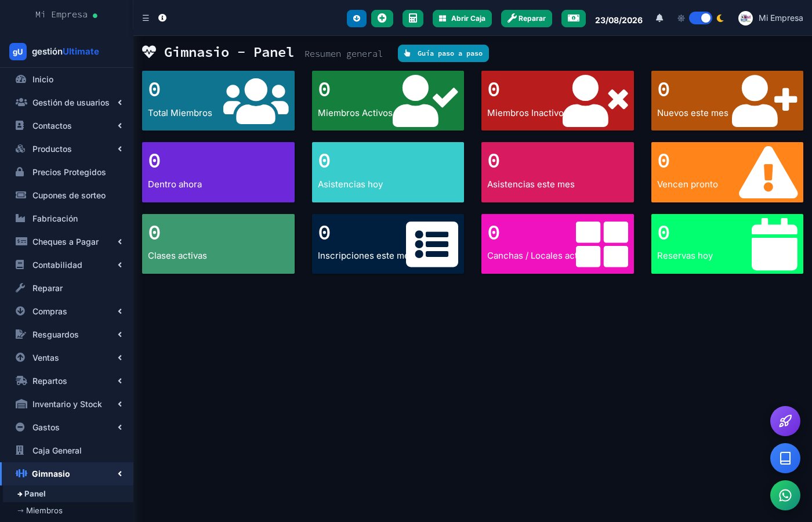The image size is (812, 522).
Task: Click the Total Miembros group icon
Action: pyautogui.click(x=256, y=101)
